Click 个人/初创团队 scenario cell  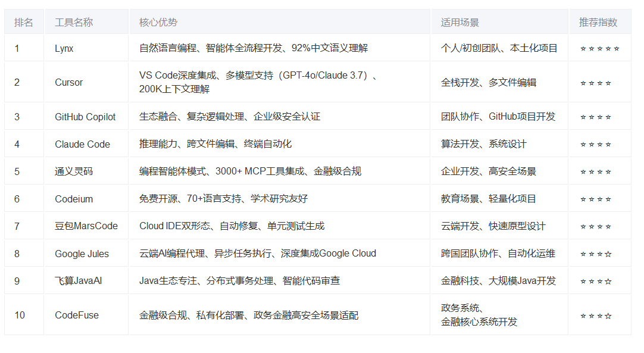[499, 48]
